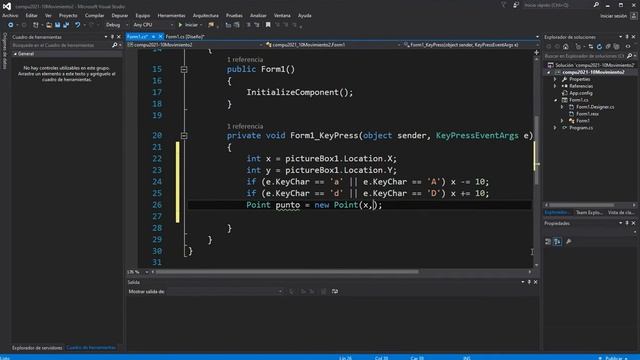This screenshot has width=640, height=360.
Task: Click the property pages wrench icon
Action: click(x=569, y=242)
